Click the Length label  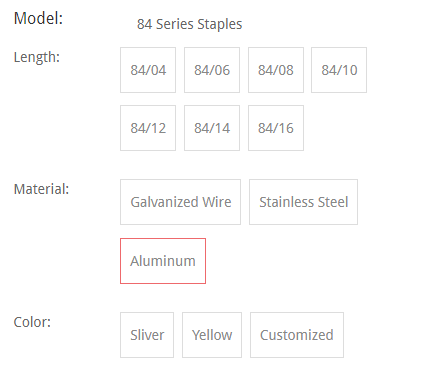coord(37,57)
